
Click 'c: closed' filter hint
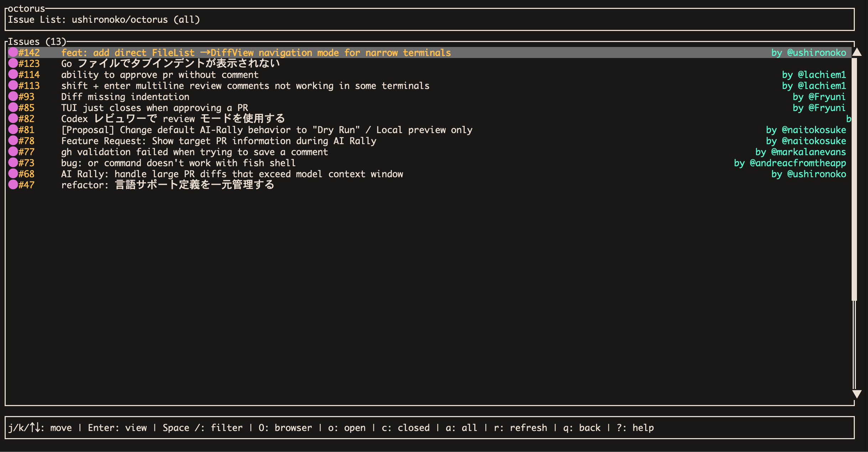pyautogui.click(x=406, y=427)
